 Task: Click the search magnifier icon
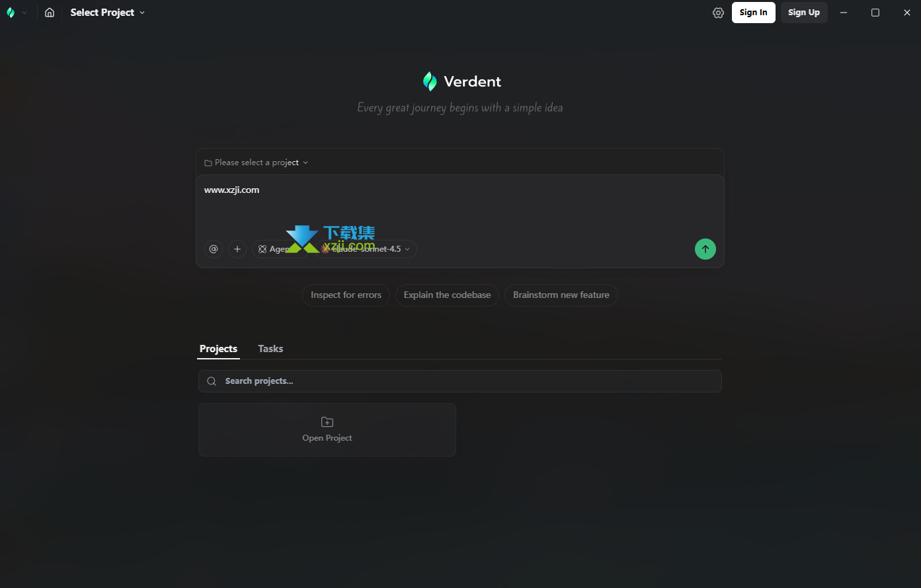(x=212, y=381)
